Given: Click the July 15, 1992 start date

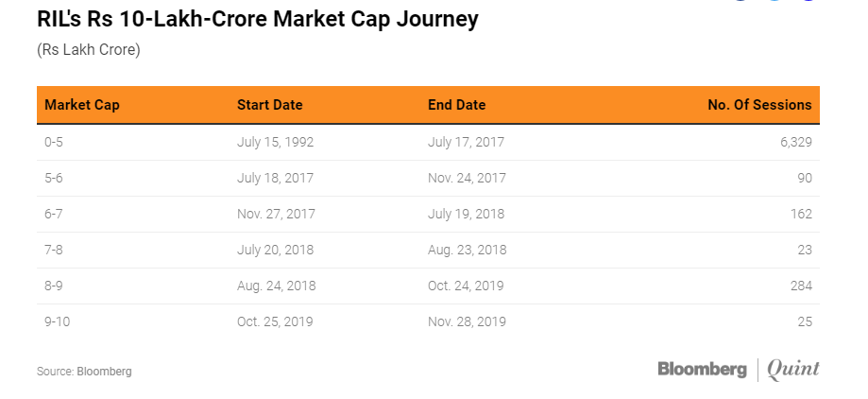Looking at the screenshot, I should pyautogui.click(x=275, y=142).
